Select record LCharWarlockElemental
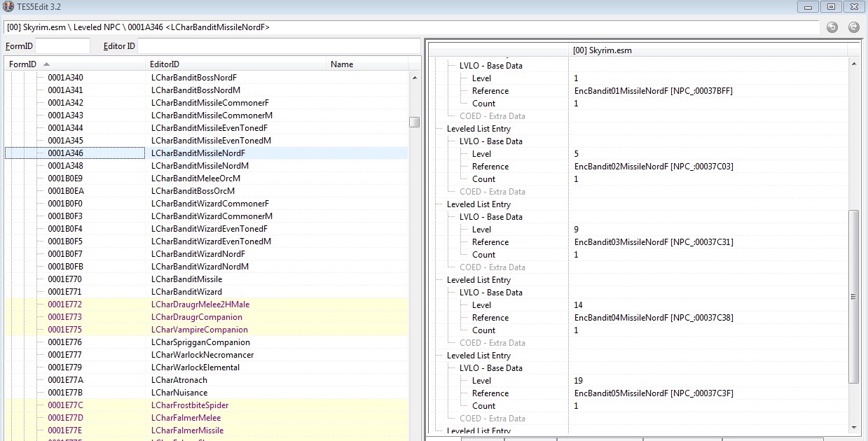 coord(206,367)
